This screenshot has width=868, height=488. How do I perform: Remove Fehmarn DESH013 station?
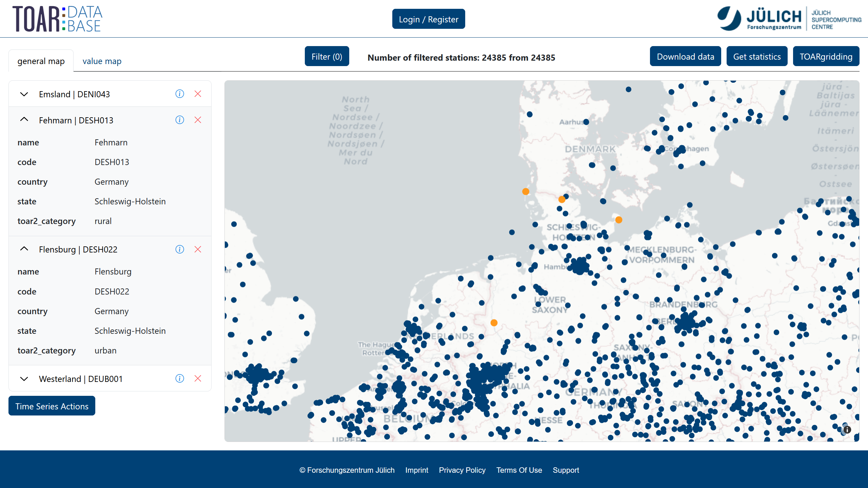click(x=198, y=120)
